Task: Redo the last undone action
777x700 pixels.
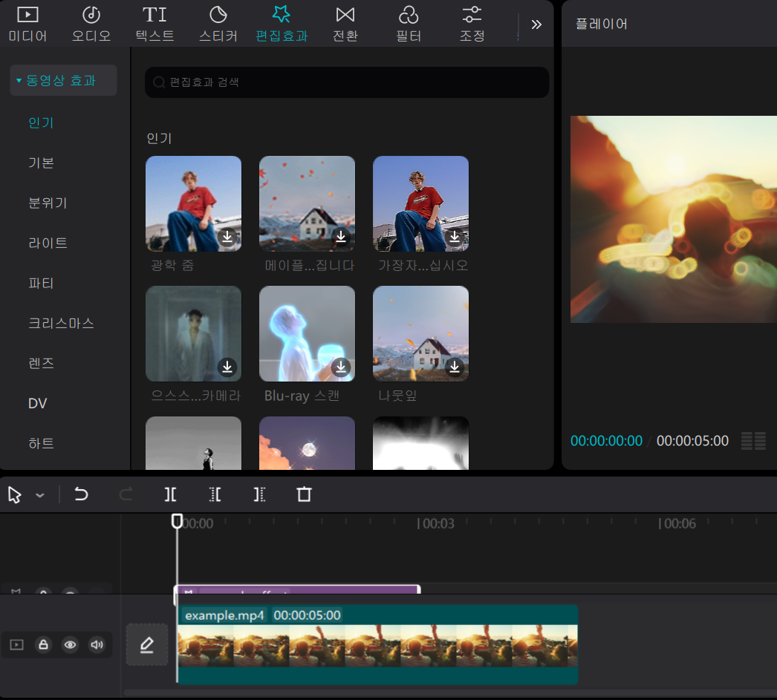Action: click(126, 494)
